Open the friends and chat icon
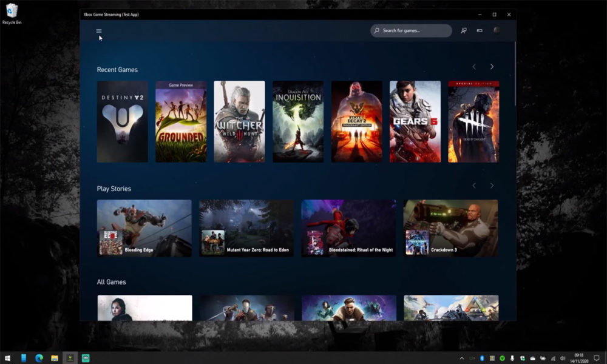Screen dimensions: 607x364 pos(463,30)
